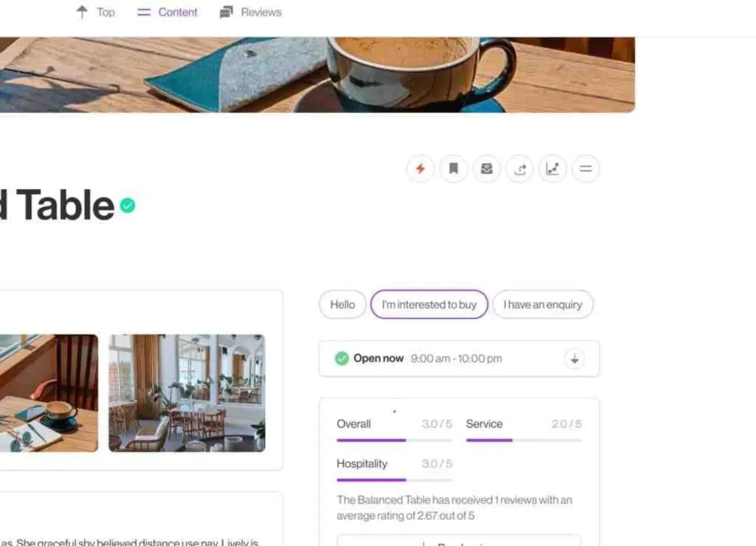756x546 pixels.
Task: Click the verified badge next to Table
Action: [127, 206]
